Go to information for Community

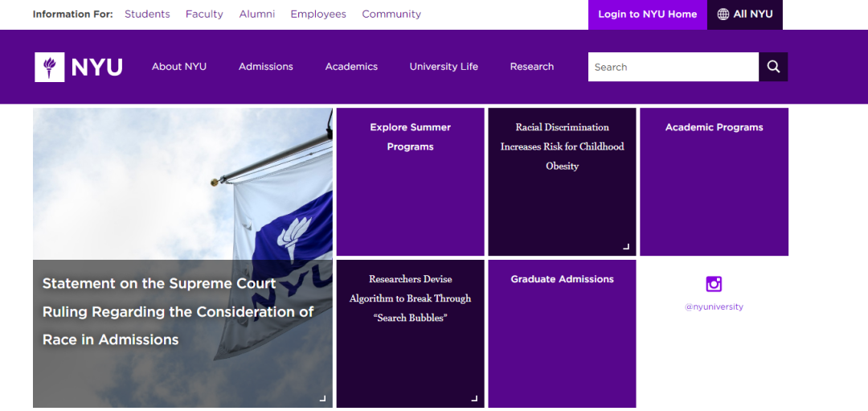(x=391, y=14)
